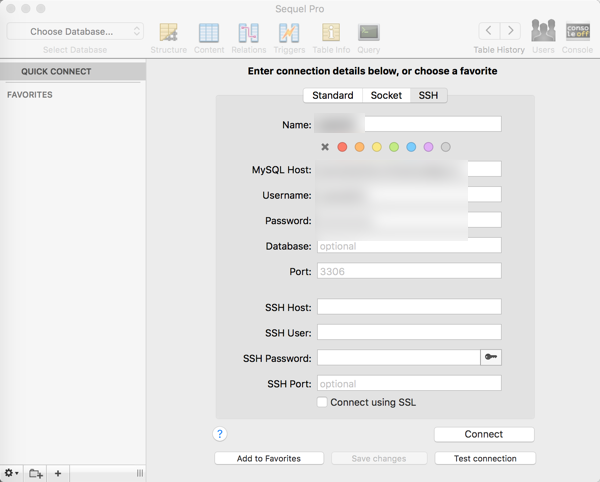Open the Console icon

pos(578,31)
